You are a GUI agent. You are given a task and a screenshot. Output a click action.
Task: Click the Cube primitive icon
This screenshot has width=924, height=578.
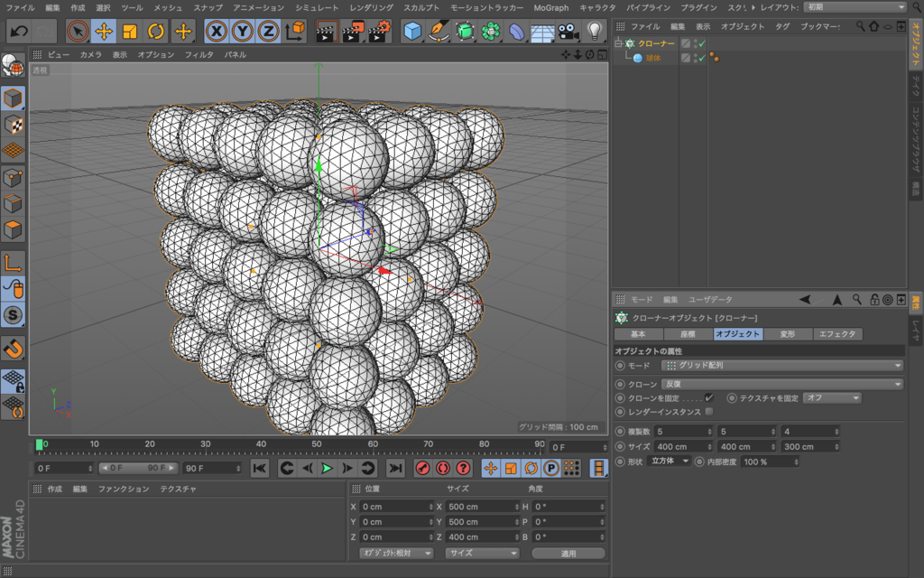pyautogui.click(x=412, y=32)
